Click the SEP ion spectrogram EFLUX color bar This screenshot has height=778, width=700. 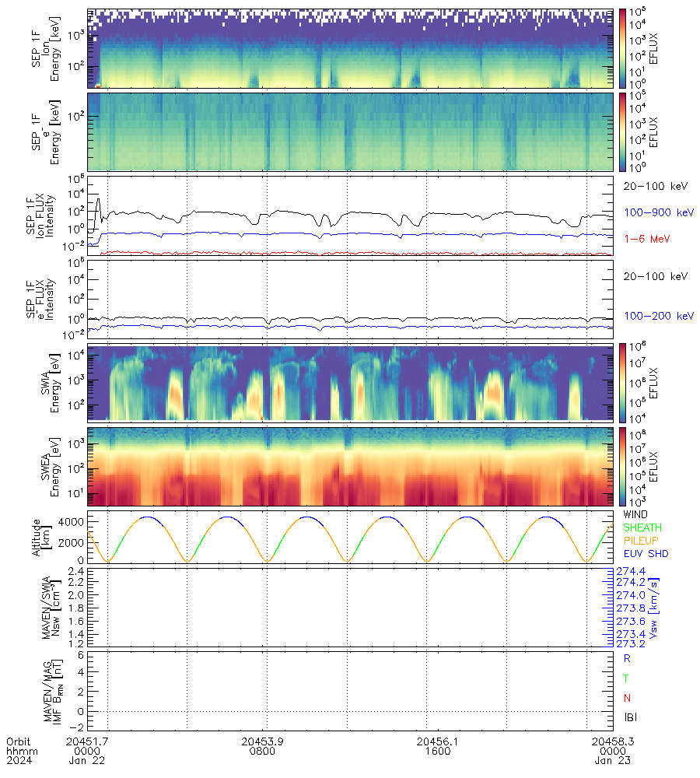[x=622, y=48]
